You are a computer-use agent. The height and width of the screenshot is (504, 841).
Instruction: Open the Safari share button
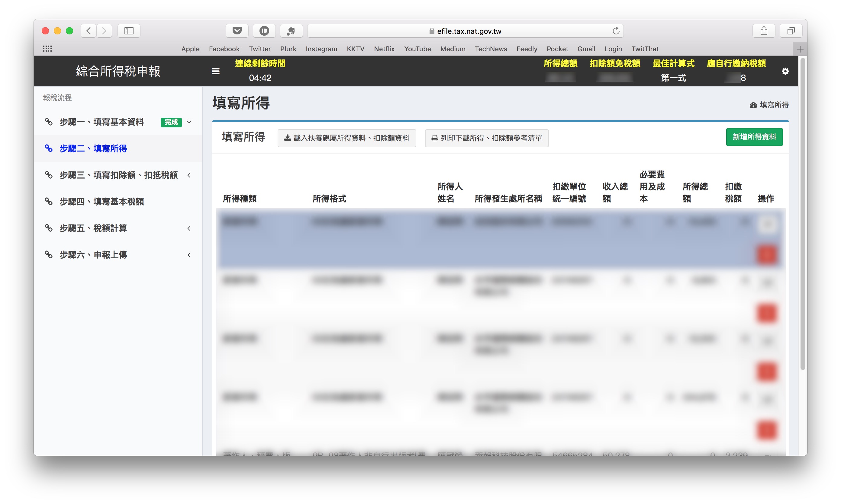coord(763,31)
